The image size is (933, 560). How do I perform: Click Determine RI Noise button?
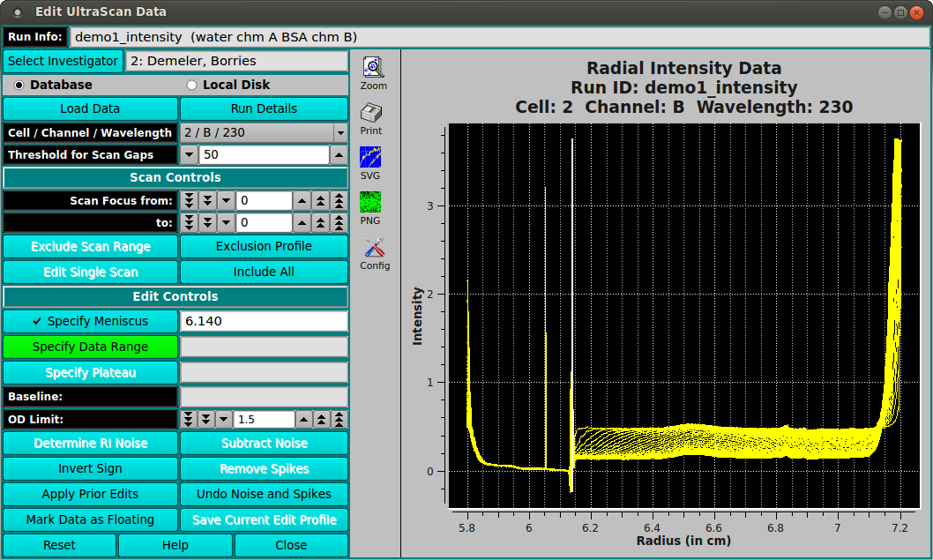point(90,444)
